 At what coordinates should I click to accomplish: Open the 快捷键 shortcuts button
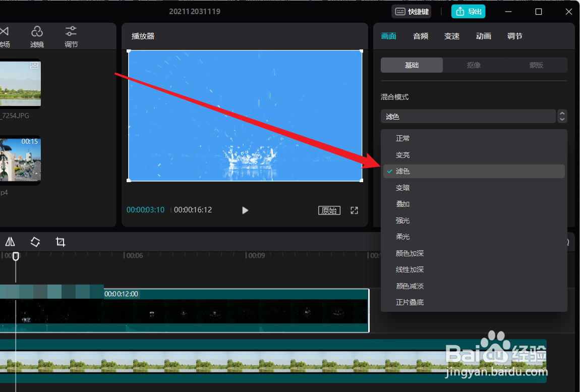click(x=412, y=12)
